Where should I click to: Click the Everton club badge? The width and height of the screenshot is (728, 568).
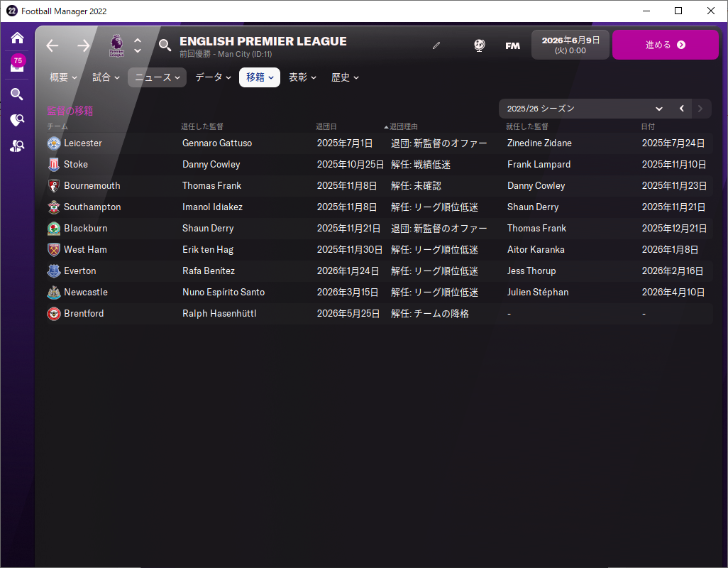coord(54,271)
